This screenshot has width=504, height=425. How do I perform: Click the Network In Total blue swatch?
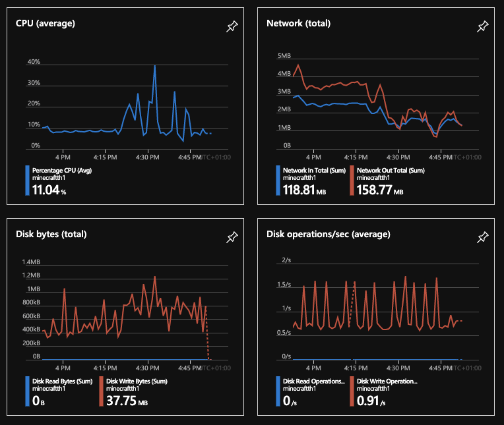278,181
